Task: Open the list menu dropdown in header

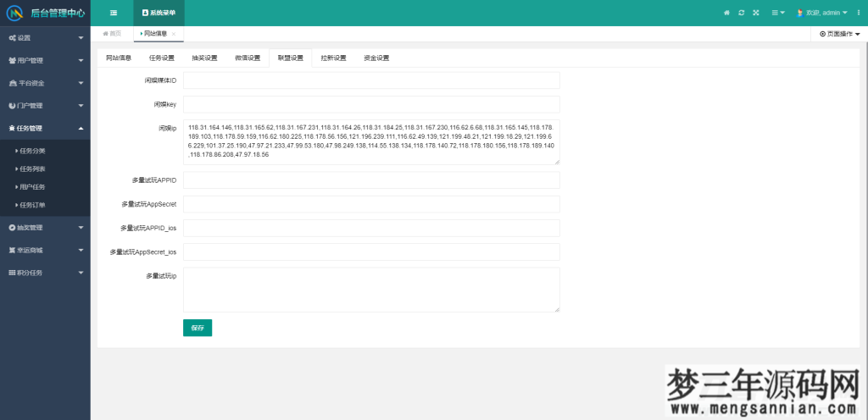Action: click(776, 13)
